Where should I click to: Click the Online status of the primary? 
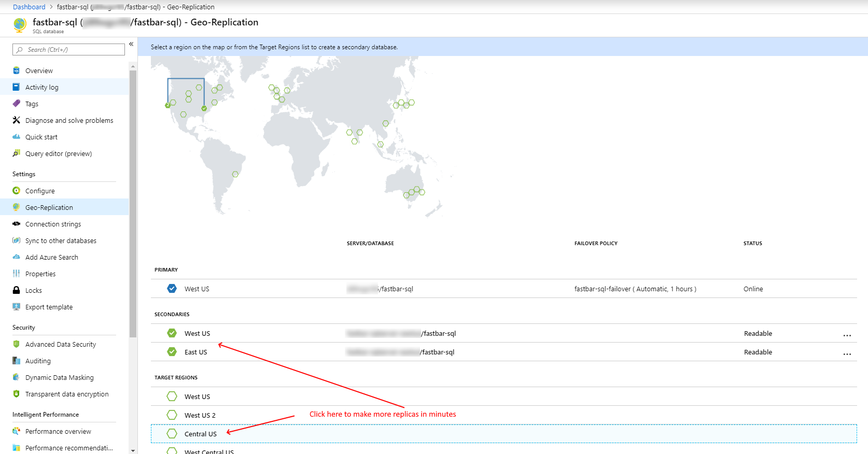click(x=753, y=289)
